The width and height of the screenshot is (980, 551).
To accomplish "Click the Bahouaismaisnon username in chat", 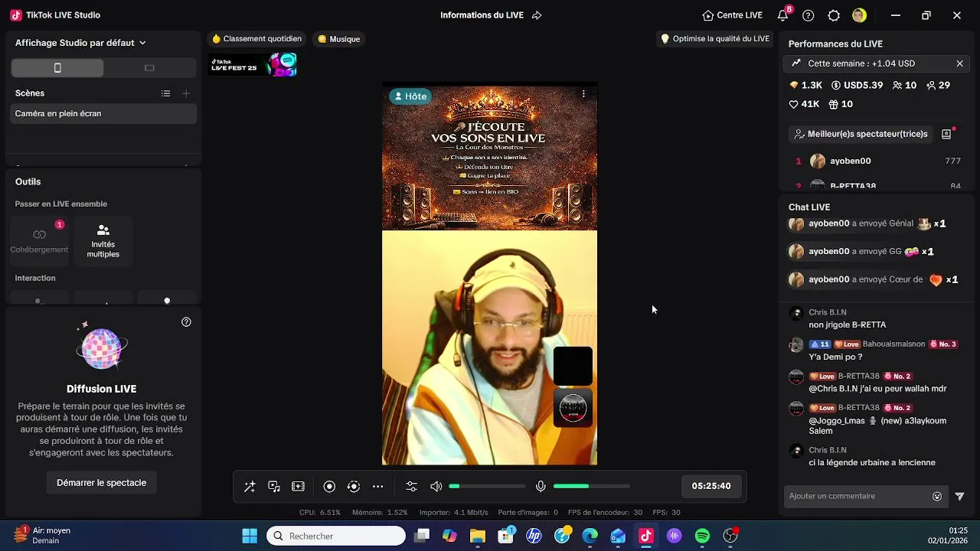I will click(x=893, y=344).
